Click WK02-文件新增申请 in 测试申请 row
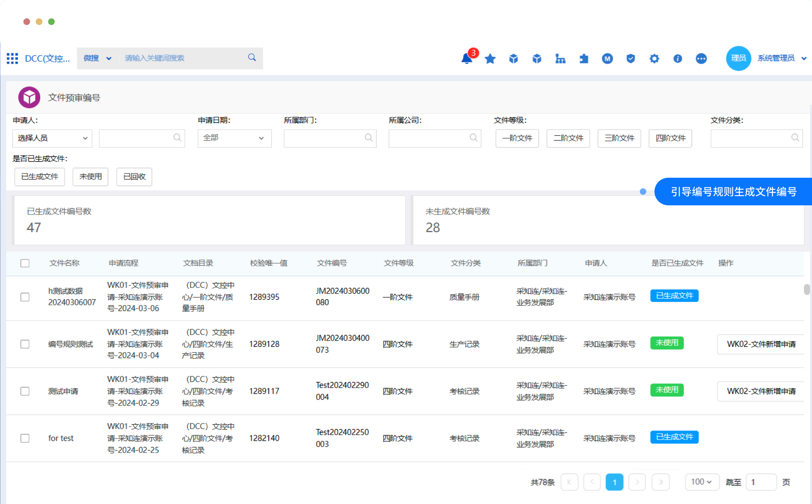The height and width of the screenshot is (504, 812). coord(760,391)
